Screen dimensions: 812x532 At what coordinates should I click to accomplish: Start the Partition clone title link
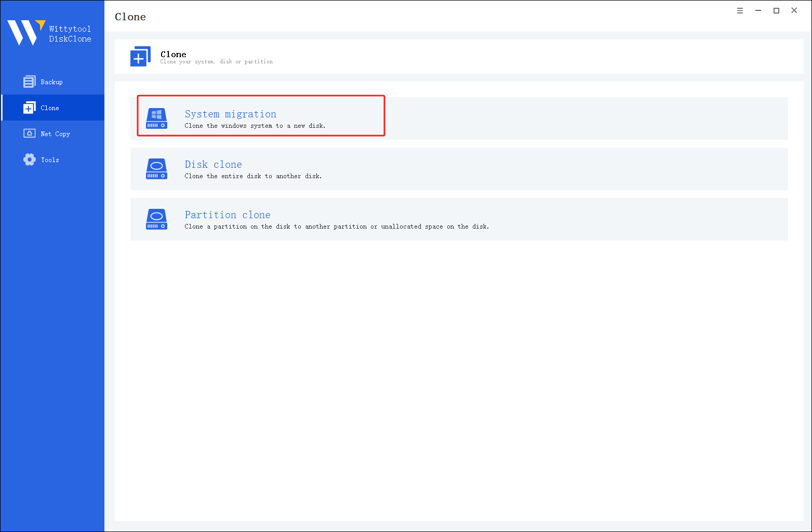click(x=228, y=215)
